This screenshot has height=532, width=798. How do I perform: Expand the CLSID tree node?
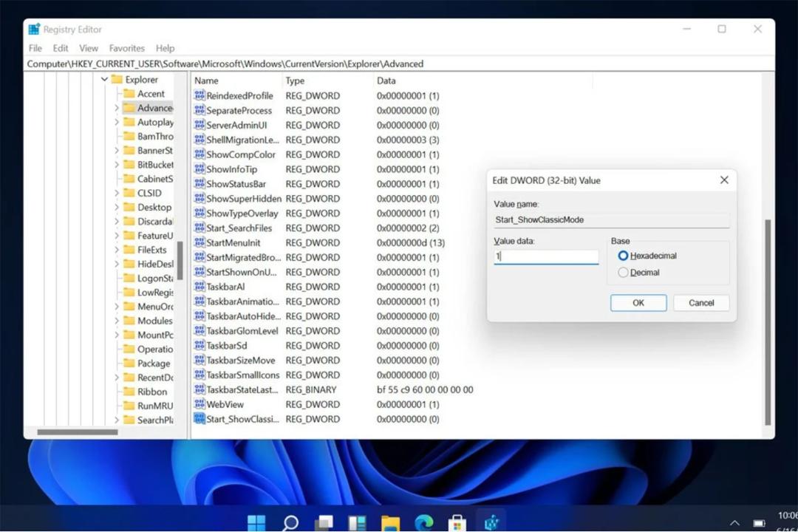pyautogui.click(x=117, y=193)
